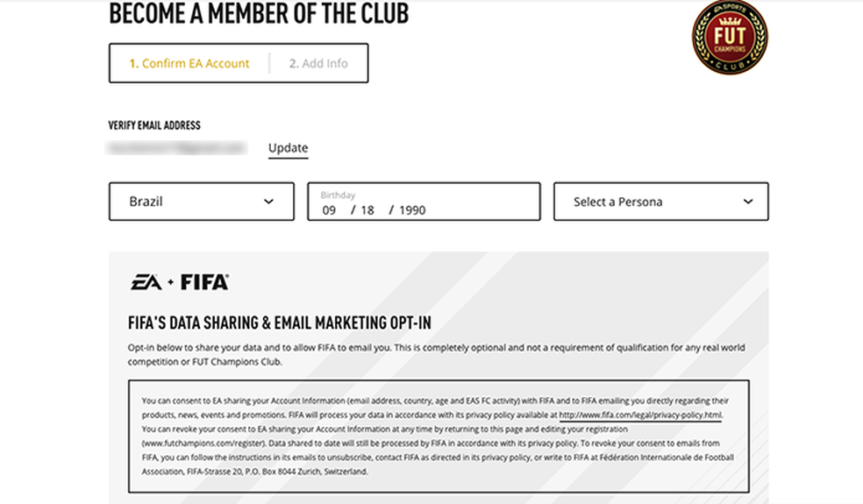Expand the Select a Persona dropdown
The width and height of the screenshot is (863, 504).
coord(660,202)
